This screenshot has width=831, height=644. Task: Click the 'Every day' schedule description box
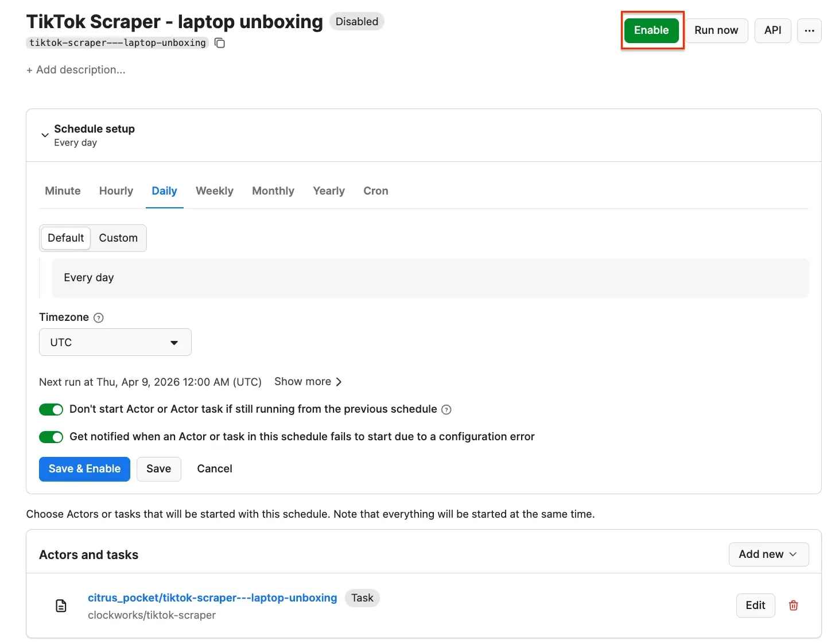pyautogui.click(x=430, y=278)
